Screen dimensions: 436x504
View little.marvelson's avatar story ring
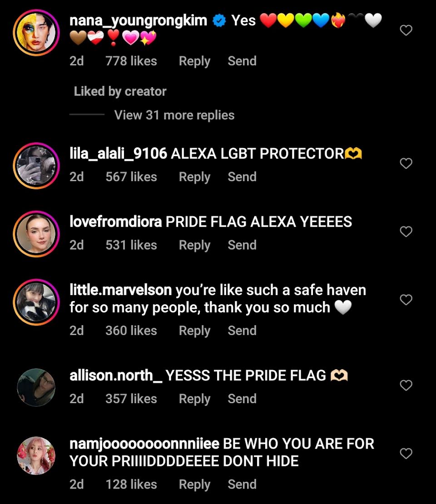(36, 302)
